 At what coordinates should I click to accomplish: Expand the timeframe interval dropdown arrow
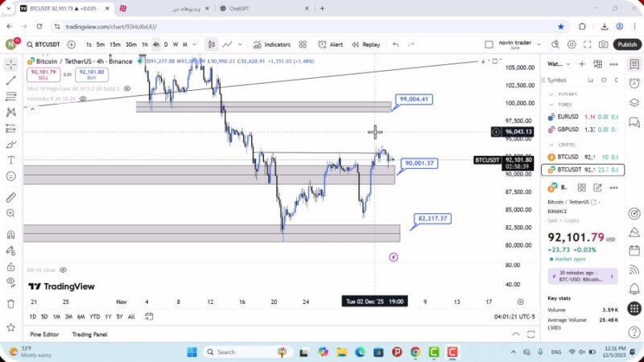click(x=195, y=44)
